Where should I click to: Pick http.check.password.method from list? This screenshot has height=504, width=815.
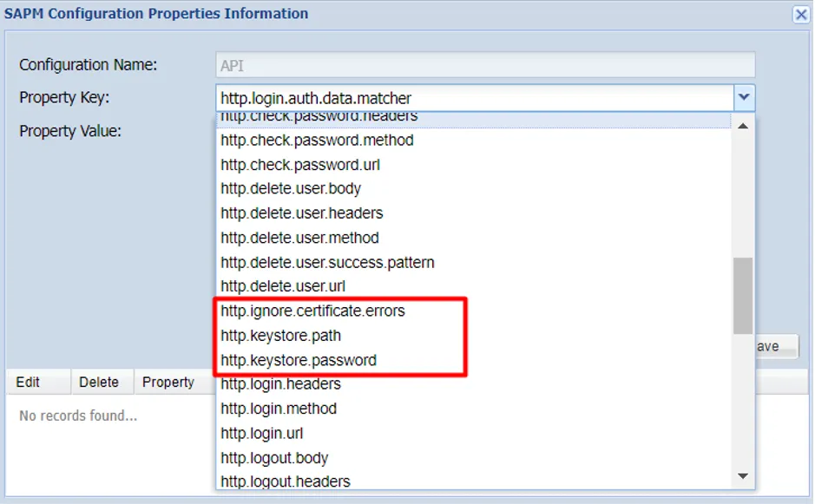[x=474, y=141]
